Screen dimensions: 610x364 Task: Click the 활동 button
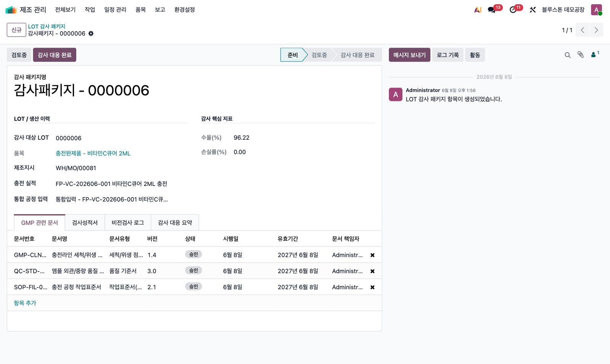pos(475,55)
